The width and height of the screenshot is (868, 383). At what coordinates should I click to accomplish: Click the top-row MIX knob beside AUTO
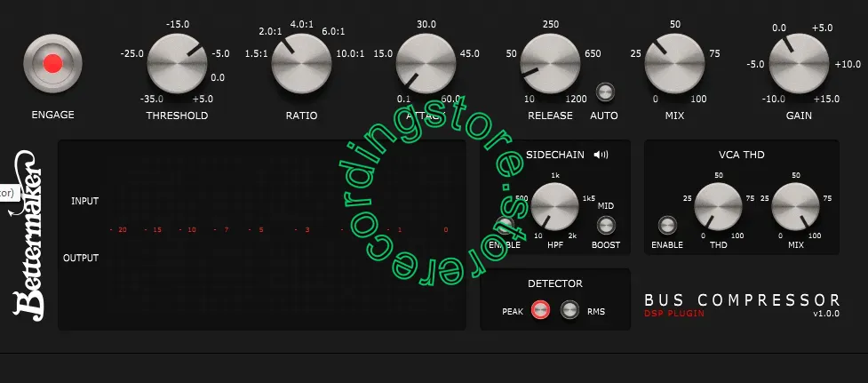tap(674, 63)
